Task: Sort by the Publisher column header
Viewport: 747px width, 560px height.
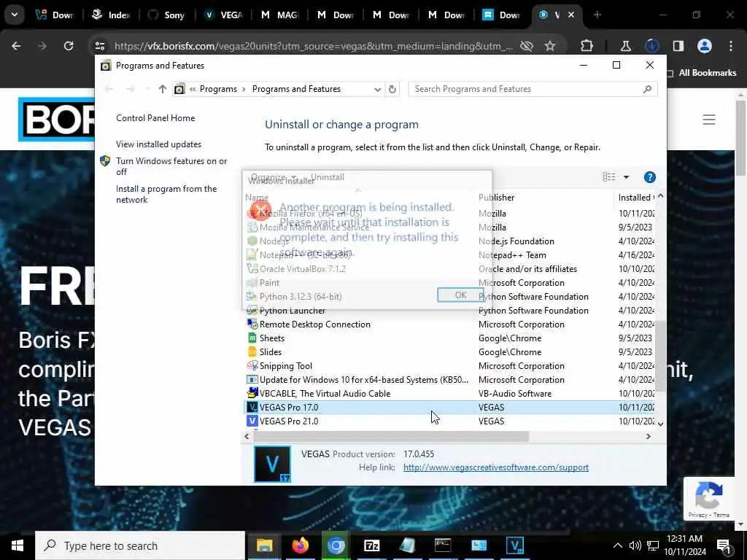Action: (496, 197)
